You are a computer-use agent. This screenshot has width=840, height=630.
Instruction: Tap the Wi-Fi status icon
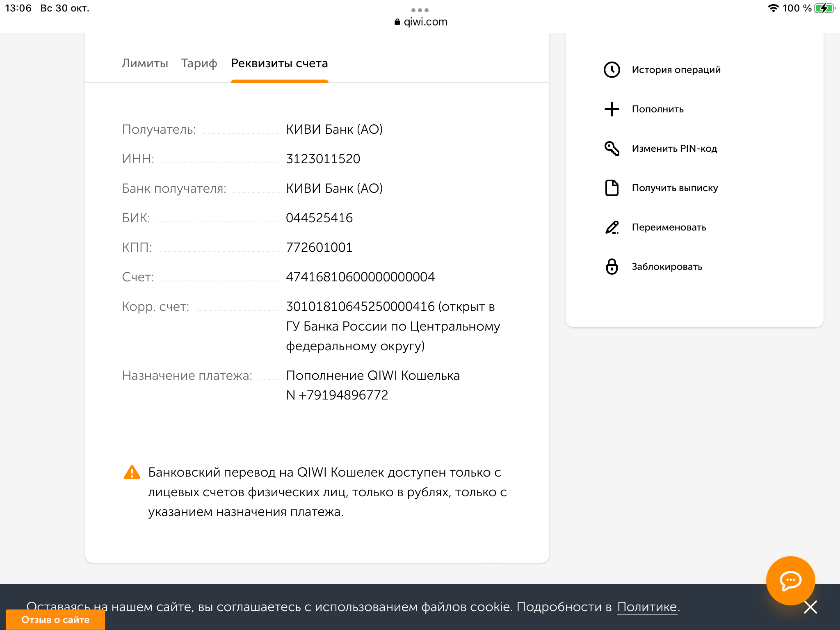pos(773,8)
